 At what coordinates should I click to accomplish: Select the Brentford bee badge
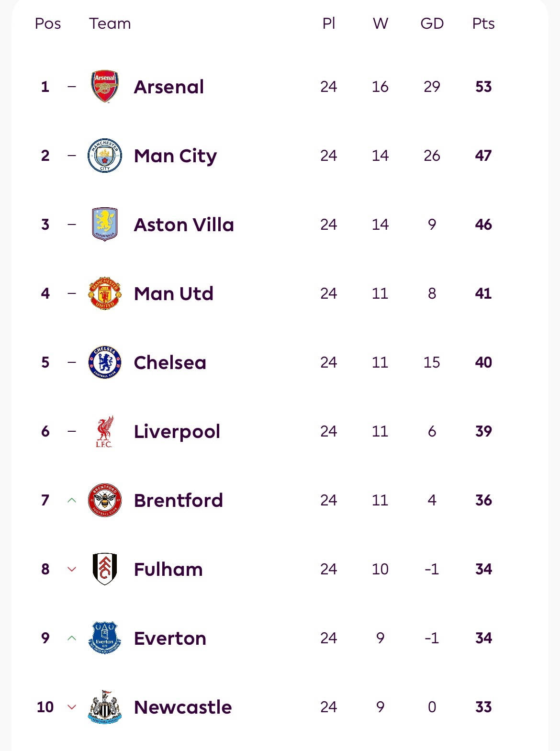click(x=105, y=500)
